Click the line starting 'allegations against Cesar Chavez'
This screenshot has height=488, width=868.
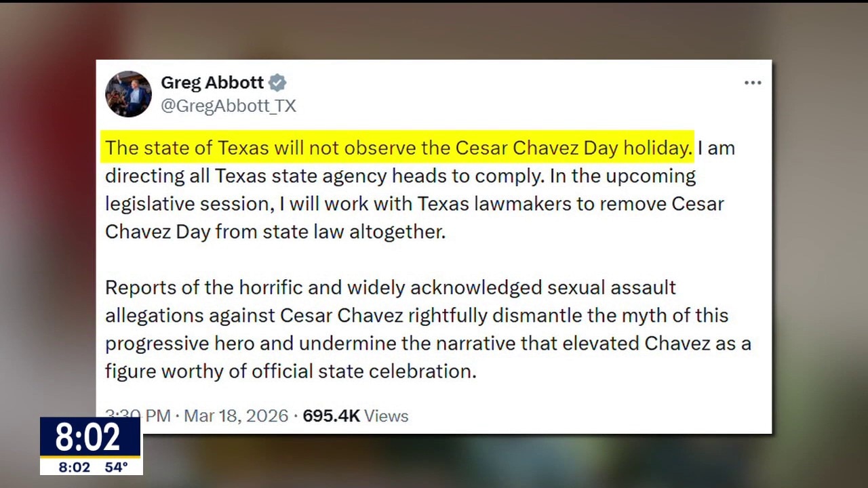pos(416,315)
